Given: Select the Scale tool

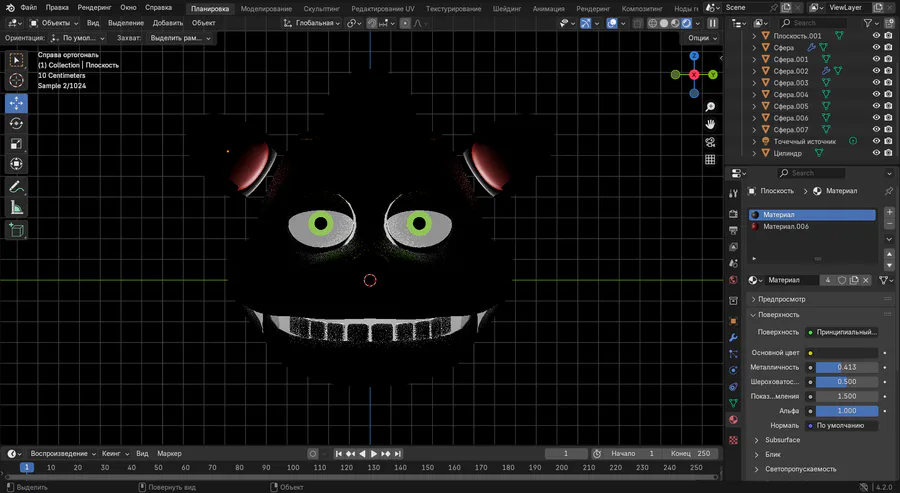Looking at the screenshot, I should [x=16, y=143].
